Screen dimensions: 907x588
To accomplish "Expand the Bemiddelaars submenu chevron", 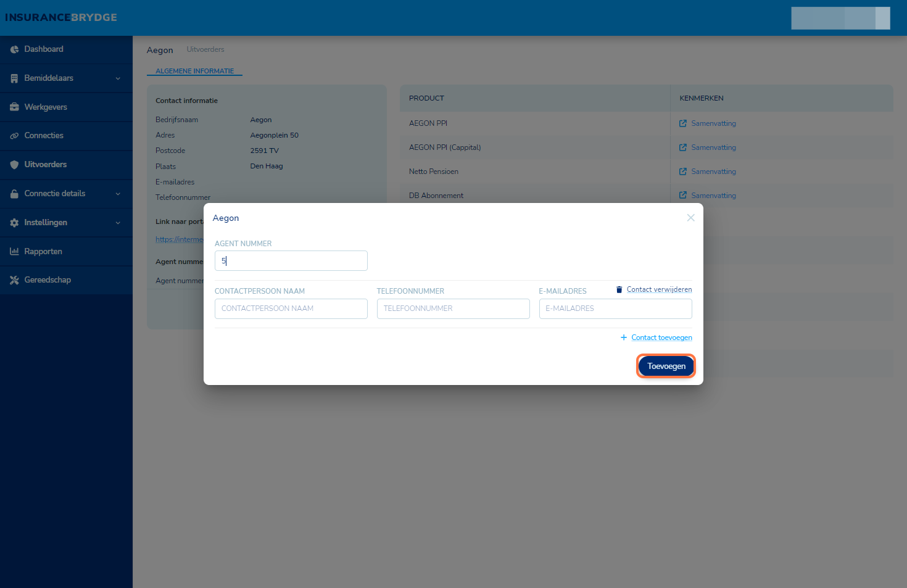I will (x=118, y=78).
